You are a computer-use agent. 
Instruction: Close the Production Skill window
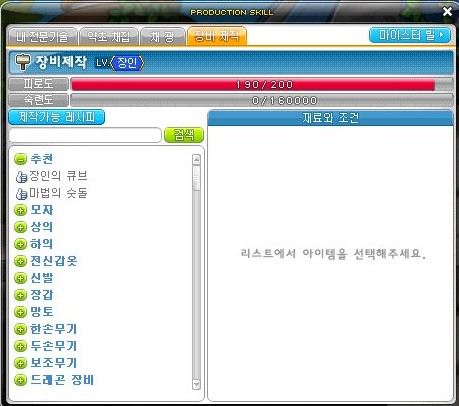(x=447, y=12)
